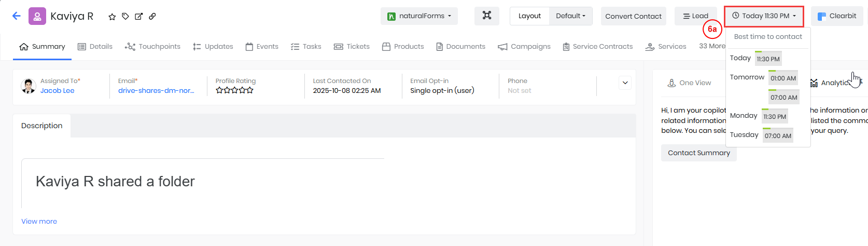Expand the summary fields chevron
This screenshot has width=868, height=246.
point(625,83)
